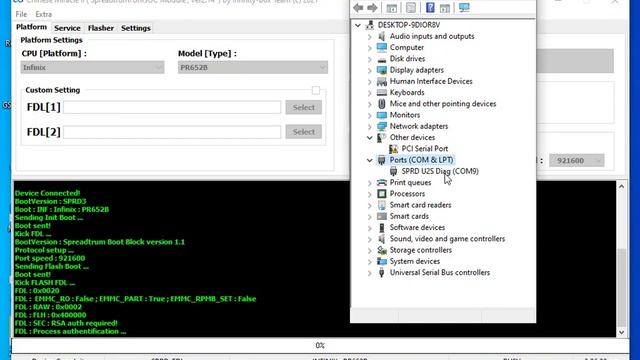Switch to the Flasher tab
Image resolution: width=640 pixels, height=360 pixels.
(x=101, y=28)
